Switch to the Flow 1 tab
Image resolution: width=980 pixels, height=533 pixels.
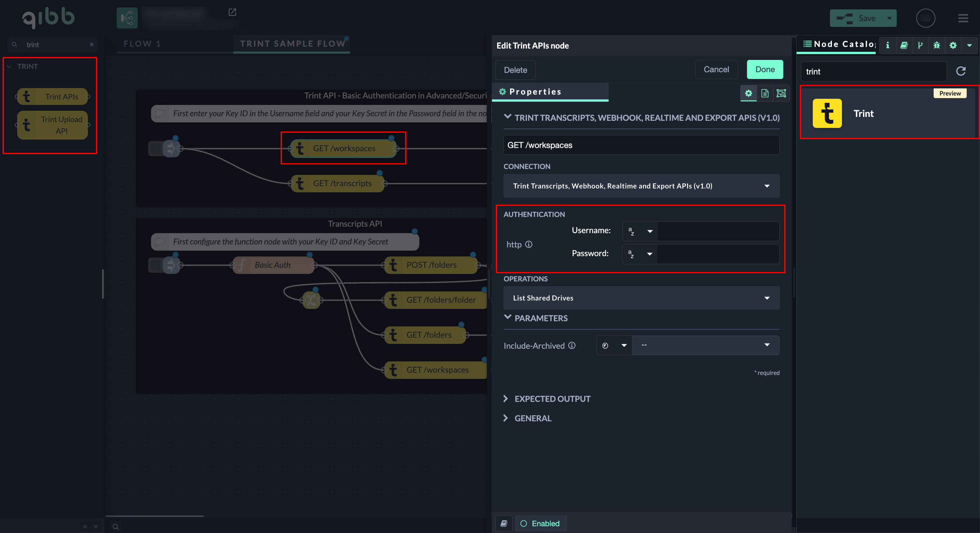[142, 44]
